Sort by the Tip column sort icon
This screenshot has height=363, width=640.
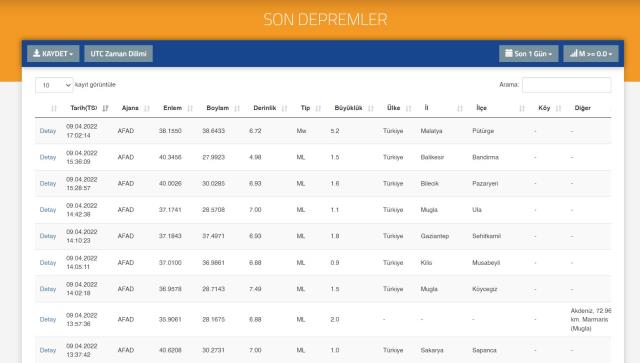318,108
